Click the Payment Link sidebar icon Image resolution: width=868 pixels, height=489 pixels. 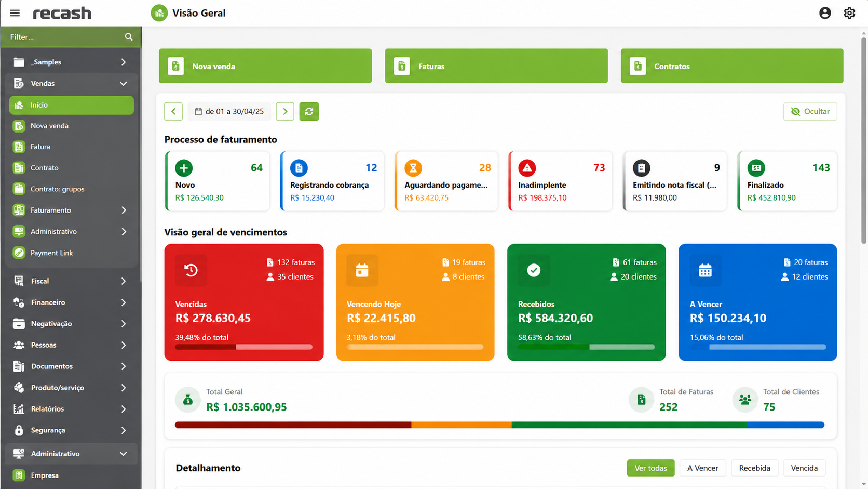click(x=19, y=253)
